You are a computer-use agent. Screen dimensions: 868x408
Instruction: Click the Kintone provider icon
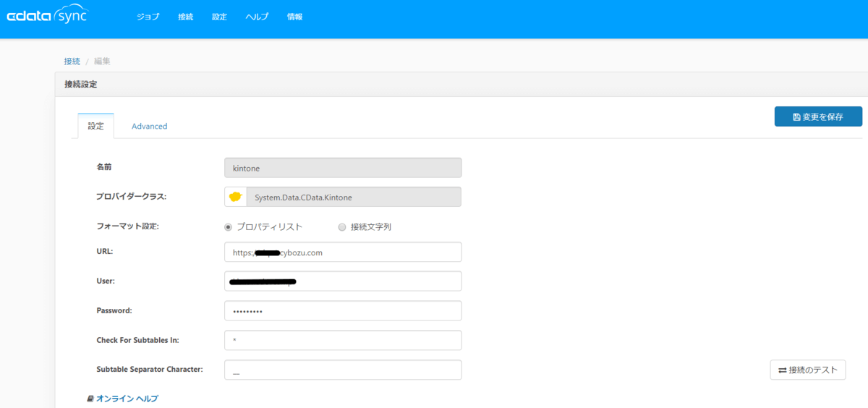point(236,197)
